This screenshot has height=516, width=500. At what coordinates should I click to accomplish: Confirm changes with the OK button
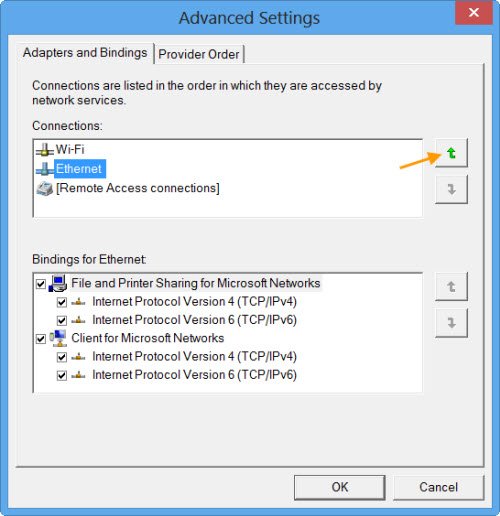[x=340, y=487]
